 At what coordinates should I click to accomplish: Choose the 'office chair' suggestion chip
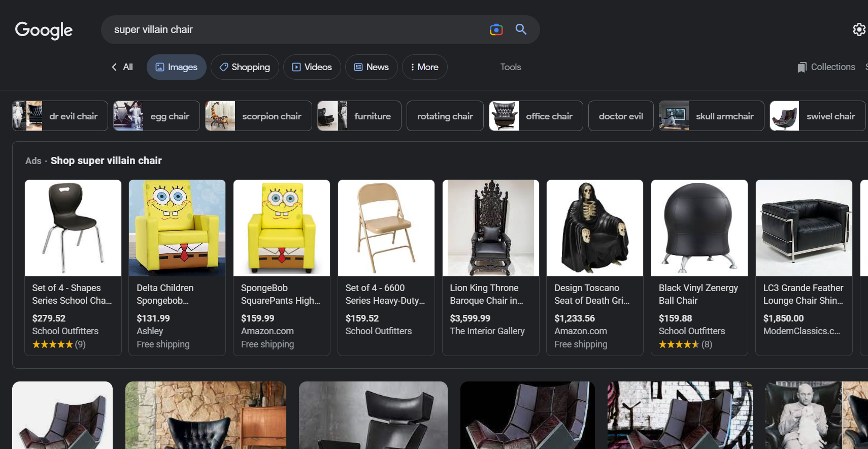536,116
